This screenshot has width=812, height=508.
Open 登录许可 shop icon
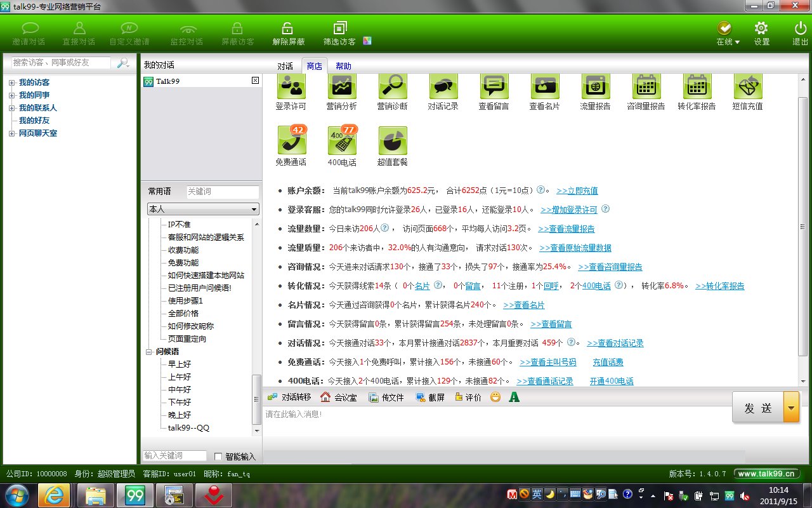coord(291,93)
